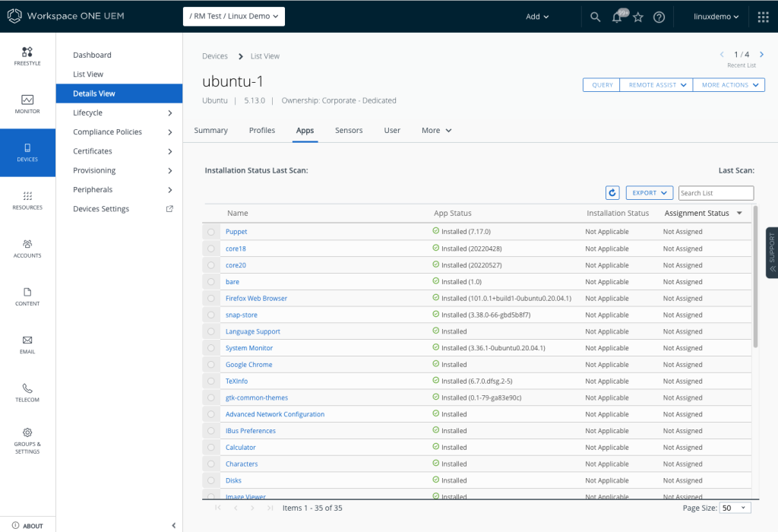
Task: Select the radio button for Puppet
Action: tap(210, 232)
